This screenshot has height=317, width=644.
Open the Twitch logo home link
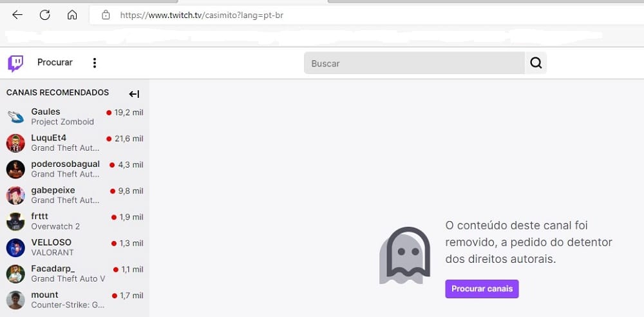[x=15, y=63]
